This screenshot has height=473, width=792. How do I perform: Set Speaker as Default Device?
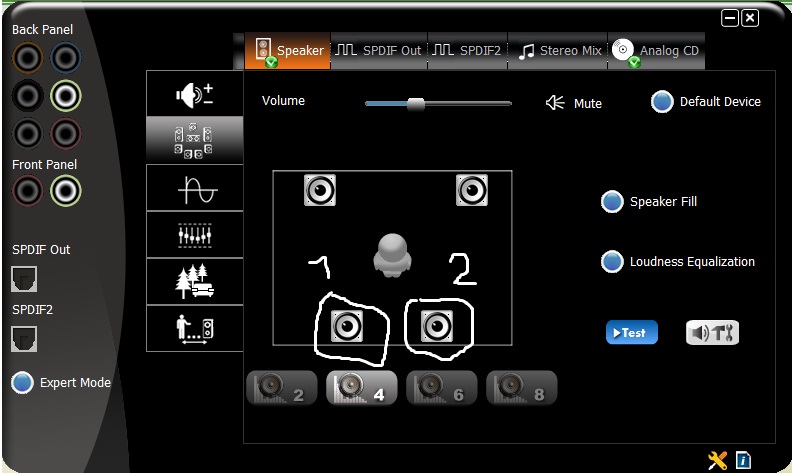pyautogui.click(x=662, y=102)
